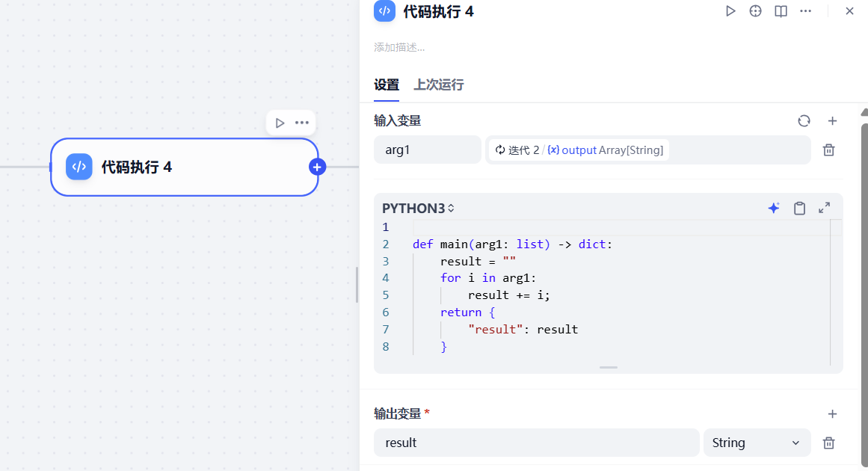Switch to the 上次运行 tab

coord(438,84)
